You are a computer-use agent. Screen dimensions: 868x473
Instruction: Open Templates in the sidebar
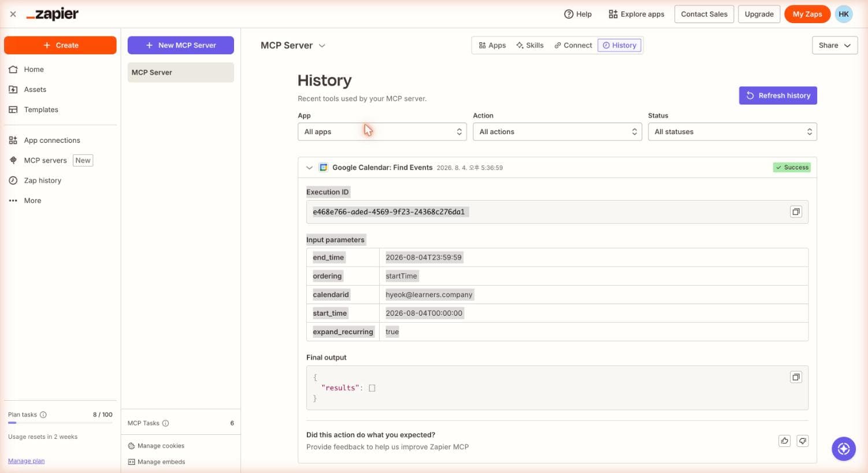[x=40, y=110]
